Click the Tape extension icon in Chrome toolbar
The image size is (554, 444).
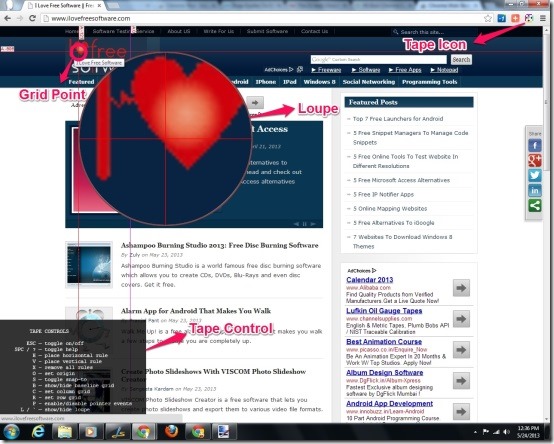529,18
